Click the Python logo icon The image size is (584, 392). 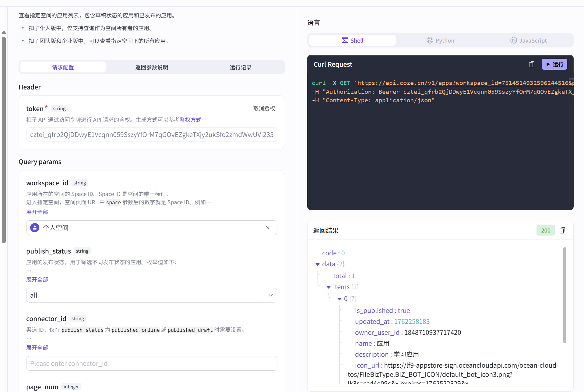(x=430, y=40)
